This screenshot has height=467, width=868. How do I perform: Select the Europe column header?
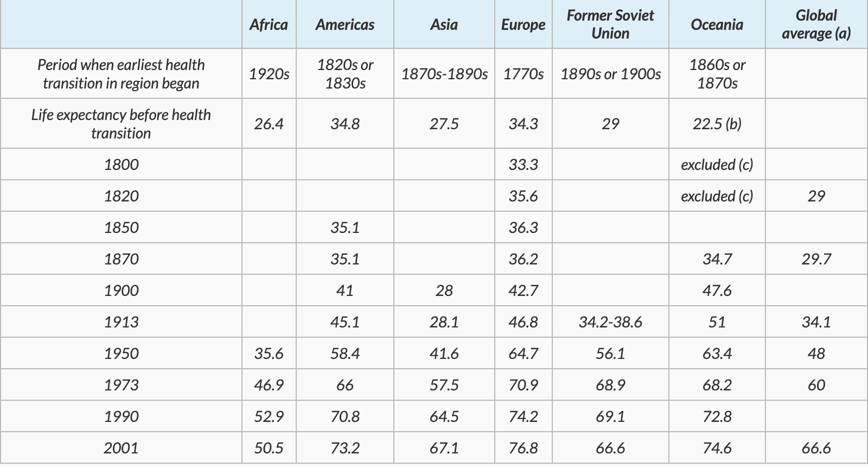tap(523, 25)
